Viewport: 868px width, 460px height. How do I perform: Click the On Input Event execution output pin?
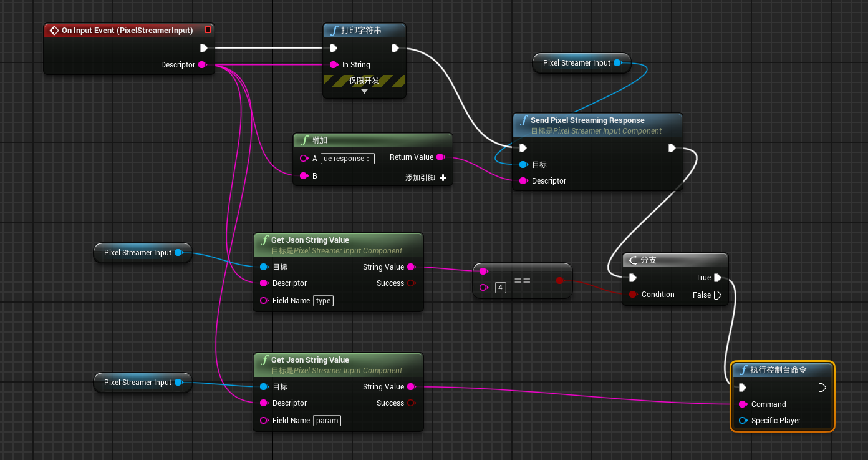point(203,48)
